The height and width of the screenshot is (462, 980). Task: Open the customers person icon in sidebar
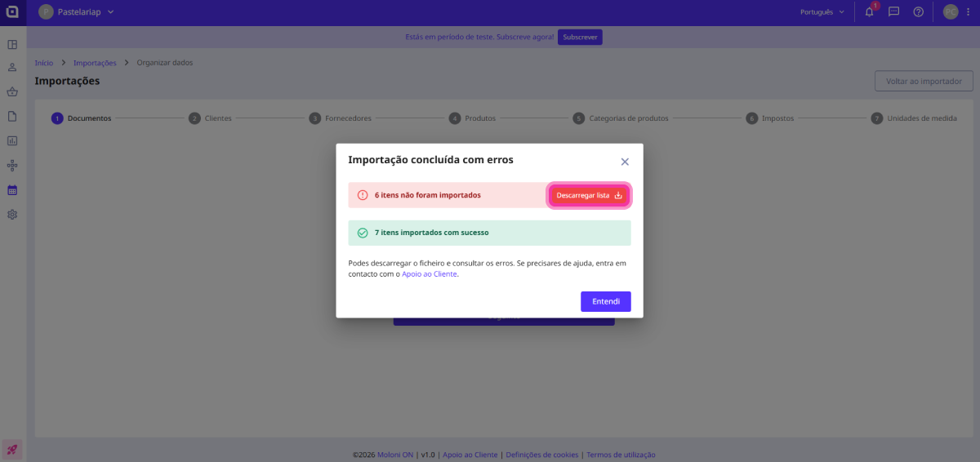(12, 68)
